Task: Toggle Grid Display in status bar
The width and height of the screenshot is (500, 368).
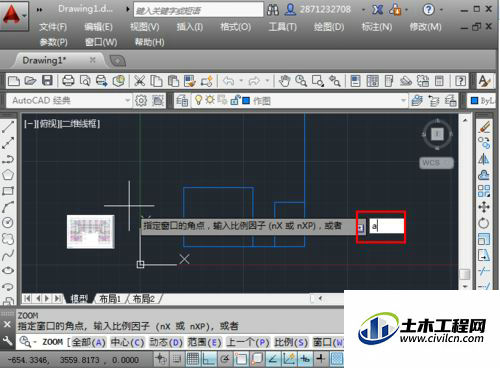Action: pos(193,359)
